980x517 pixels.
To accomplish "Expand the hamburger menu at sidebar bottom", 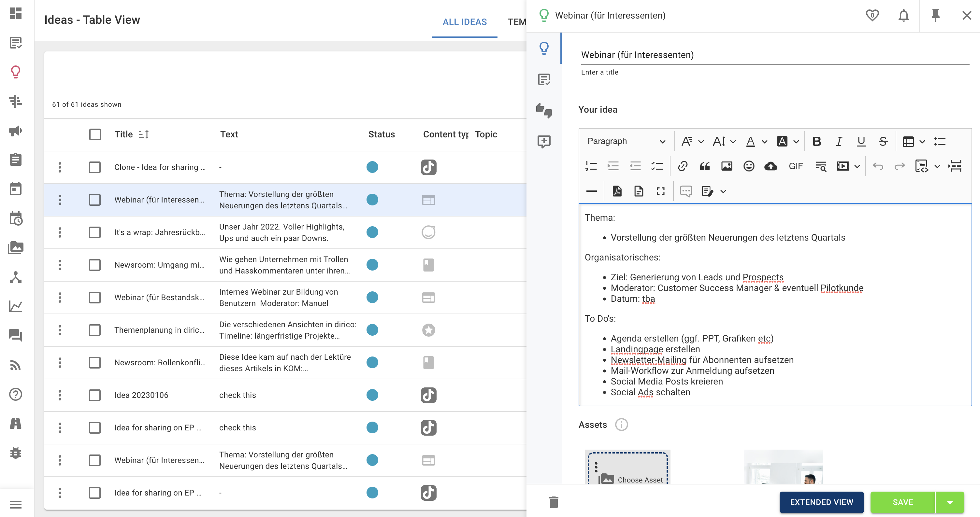I will click(16, 504).
